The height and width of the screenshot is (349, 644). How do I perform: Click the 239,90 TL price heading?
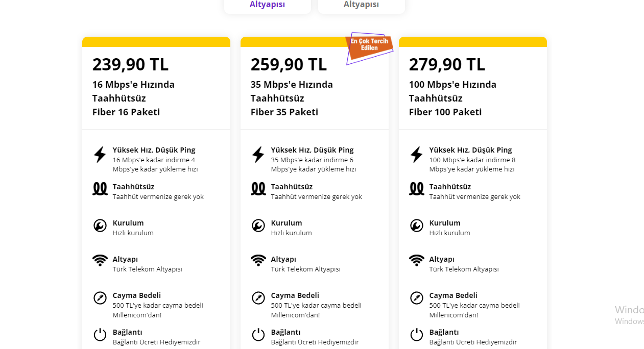130,65
